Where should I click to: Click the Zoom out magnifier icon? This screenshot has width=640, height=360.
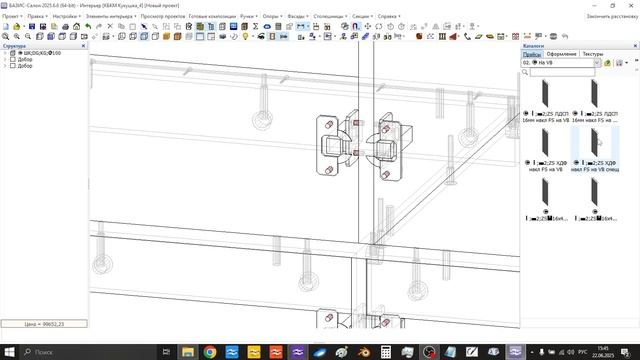click(x=28, y=37)
